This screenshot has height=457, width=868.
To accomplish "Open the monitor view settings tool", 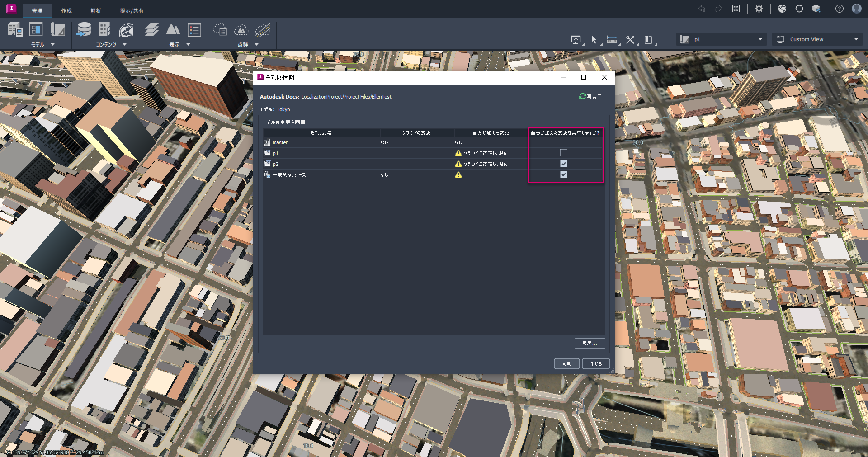I will pyautogui.click(x=576, y=40).
